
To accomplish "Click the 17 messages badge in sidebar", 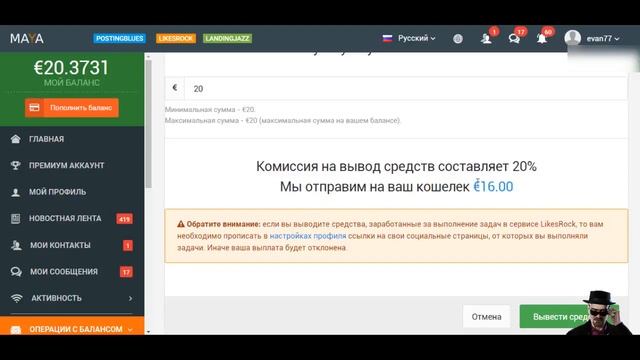I will pos(126,272).
